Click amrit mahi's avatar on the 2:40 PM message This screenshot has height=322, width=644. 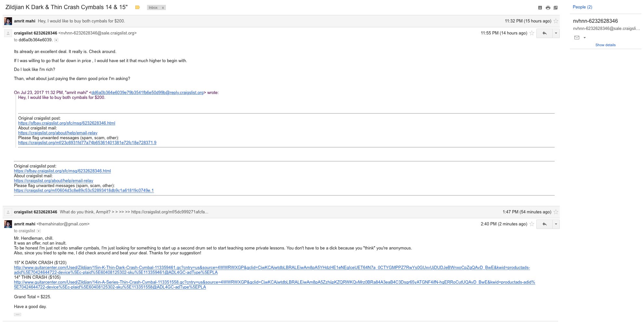point(8,224)
